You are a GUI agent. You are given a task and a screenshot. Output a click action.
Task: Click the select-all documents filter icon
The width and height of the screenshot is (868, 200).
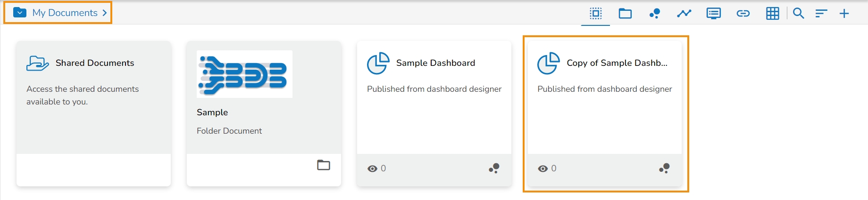coord(596,13)
